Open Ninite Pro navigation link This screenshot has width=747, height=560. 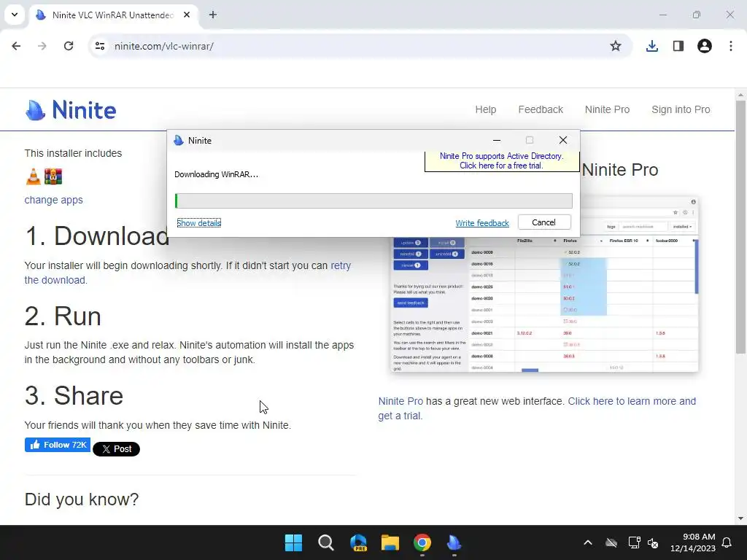[607, 109]
